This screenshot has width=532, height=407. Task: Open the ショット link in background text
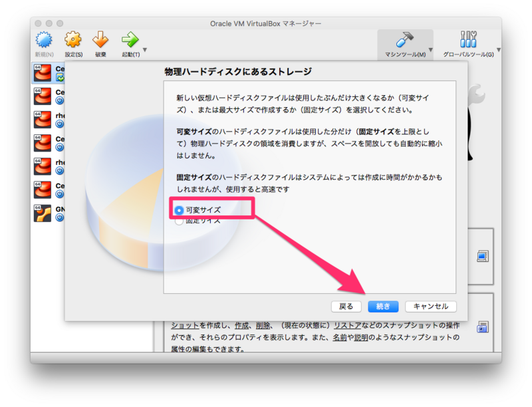[185, 326]
